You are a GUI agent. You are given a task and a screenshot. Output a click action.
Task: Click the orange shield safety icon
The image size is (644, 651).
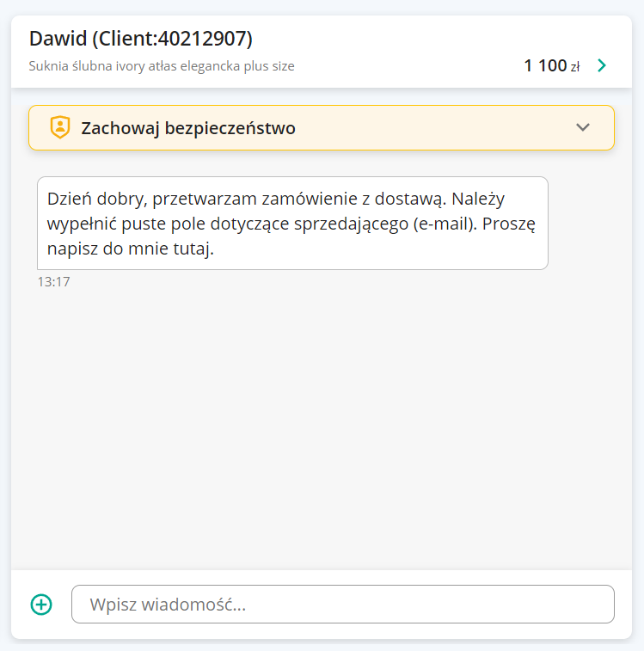(x=60, y=127)
